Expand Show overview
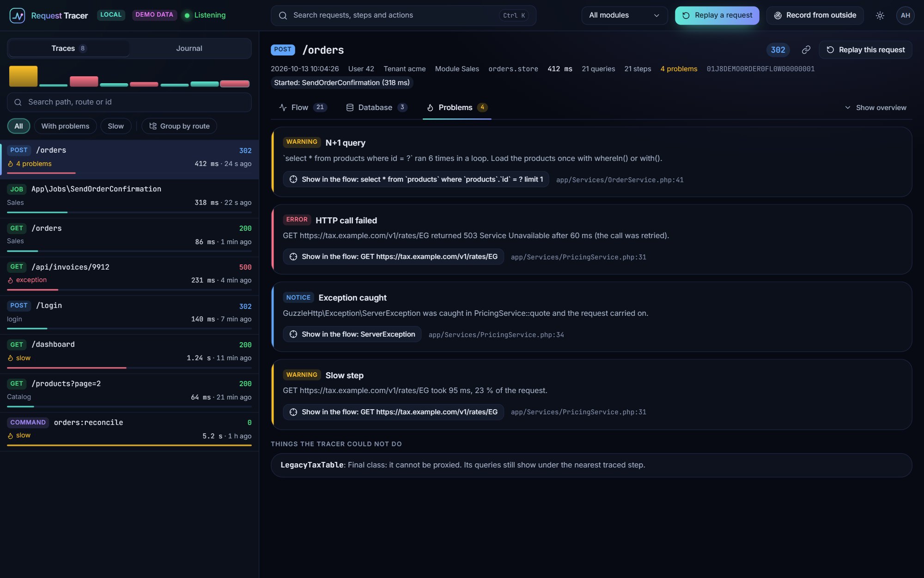Image resolution: width=924 pixels, height=578 pixels. [875, 107]
